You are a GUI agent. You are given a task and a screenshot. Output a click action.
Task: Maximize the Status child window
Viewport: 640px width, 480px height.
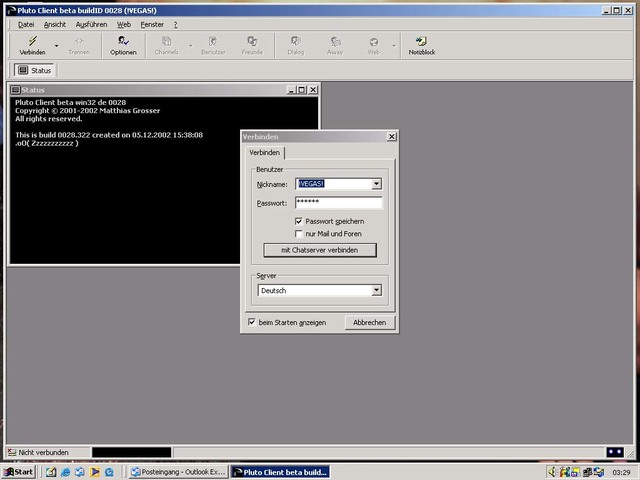[302, 90]
